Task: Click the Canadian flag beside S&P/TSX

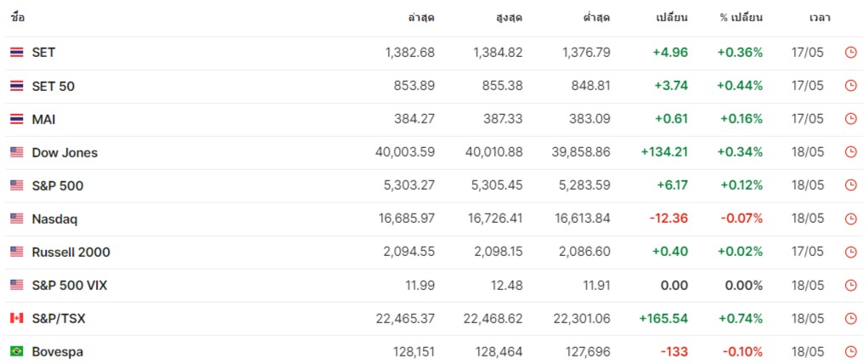Action: pyautogui.click(x=16, y=318)
